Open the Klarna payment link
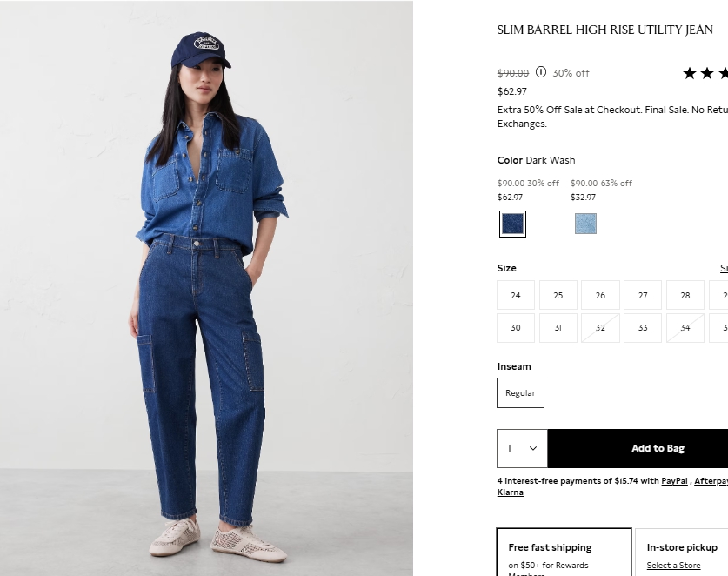Screen dimensions: 728x576 511,492
